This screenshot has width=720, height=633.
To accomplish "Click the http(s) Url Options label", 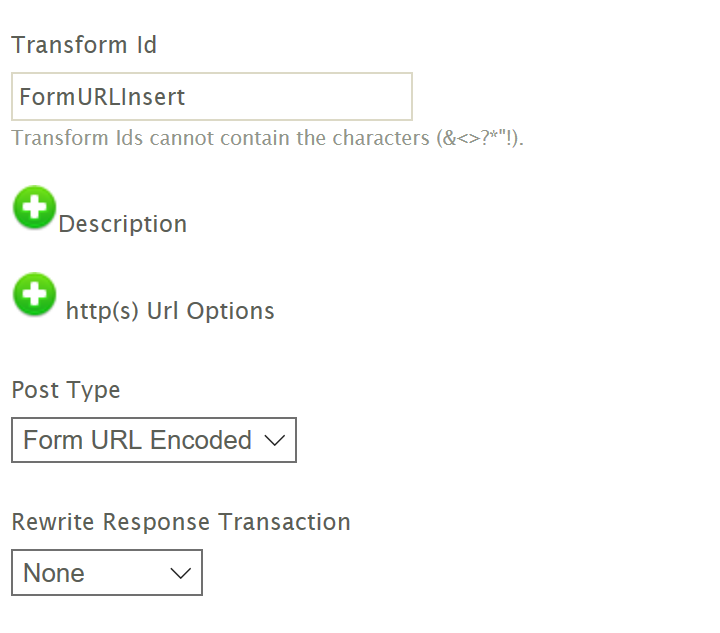I will click(170, 311).
